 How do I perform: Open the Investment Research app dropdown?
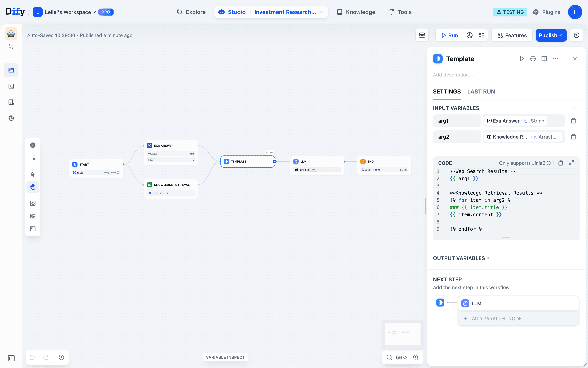321,12
